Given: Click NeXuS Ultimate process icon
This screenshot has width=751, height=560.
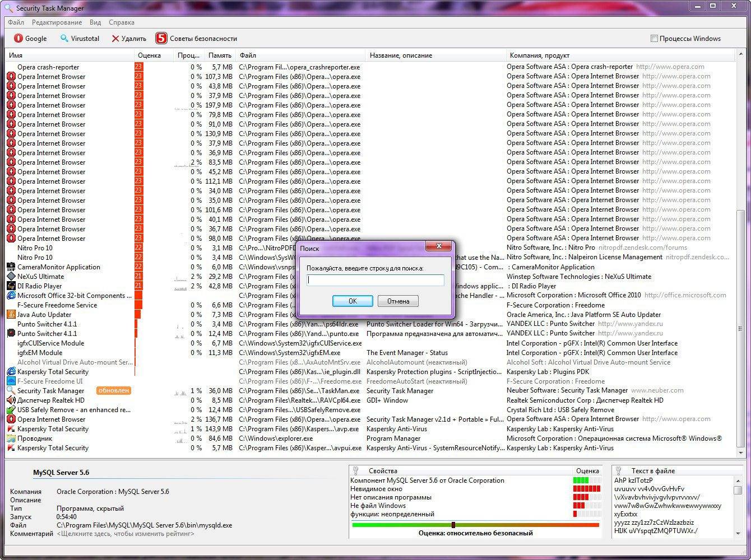Looking at the screenshot, I should click(x=11, y=276).
